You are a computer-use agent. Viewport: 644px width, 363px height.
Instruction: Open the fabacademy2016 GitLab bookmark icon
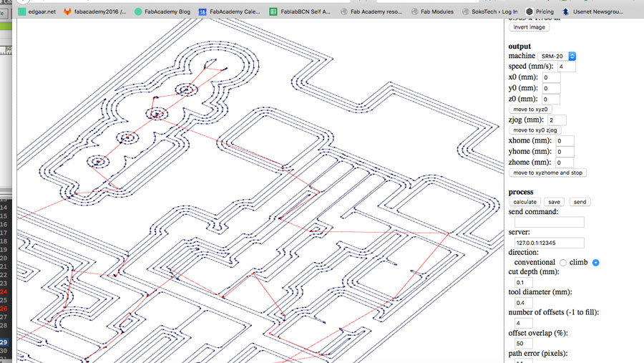(67, 11)
